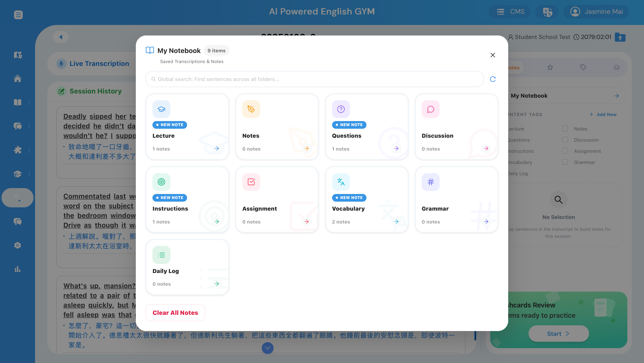Open the puzzle piece sidebar icon
Screen dimensions: 644x363
tap(18, 150)
